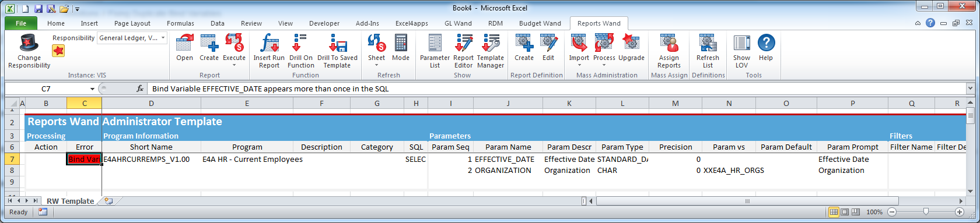The height and width of the screenshot is (223, 980).
Task: Click the Show LOV icon
Action: tap(741, 43)
